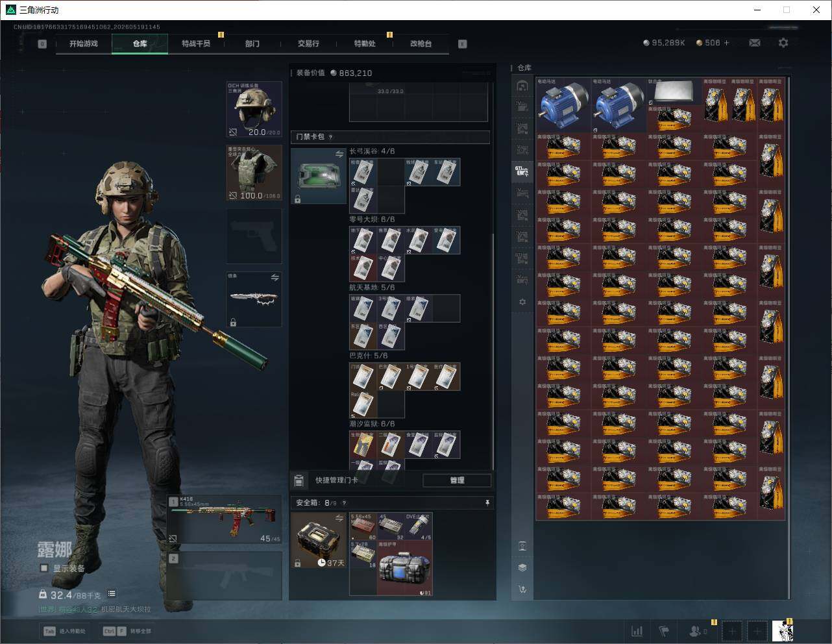Click the 航天基地: 5/6 keycard heading

point(372,288)
